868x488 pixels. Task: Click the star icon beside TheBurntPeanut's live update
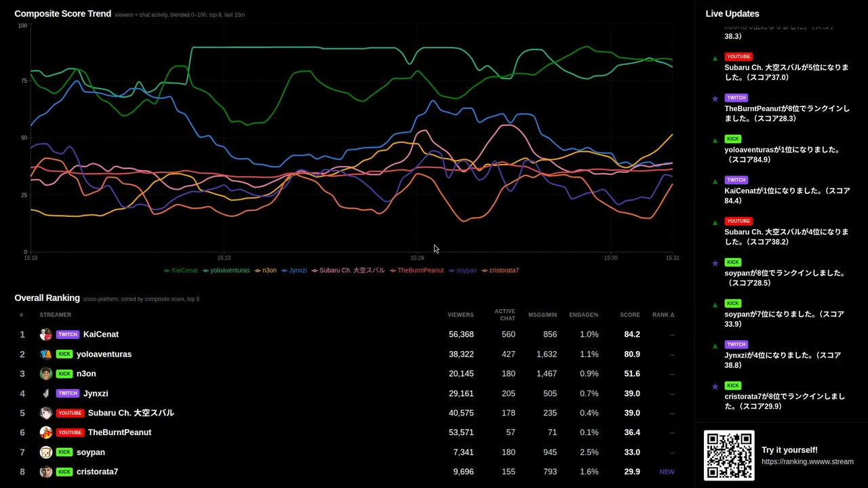(x=715, y=99)
